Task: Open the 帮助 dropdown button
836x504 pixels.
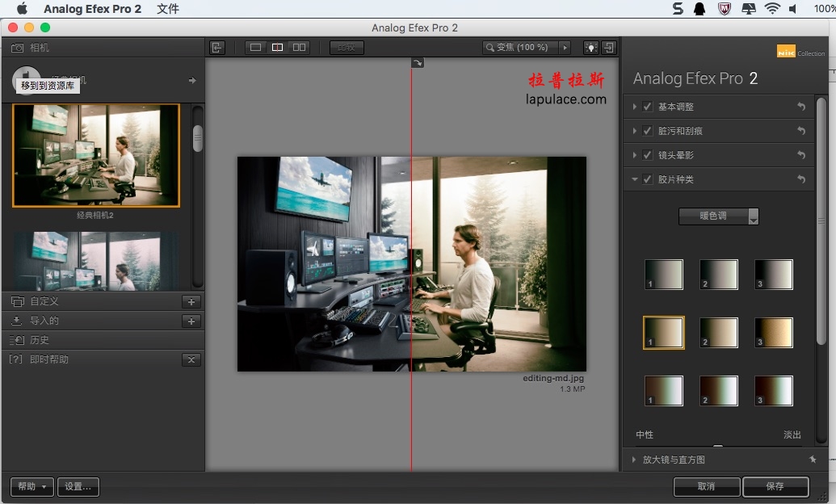Action: pos(32,486)
